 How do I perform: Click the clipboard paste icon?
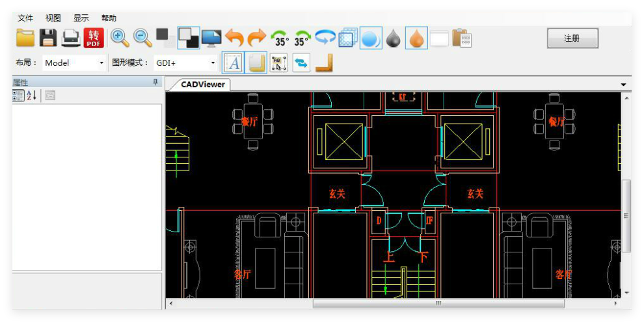coord(462,38)
